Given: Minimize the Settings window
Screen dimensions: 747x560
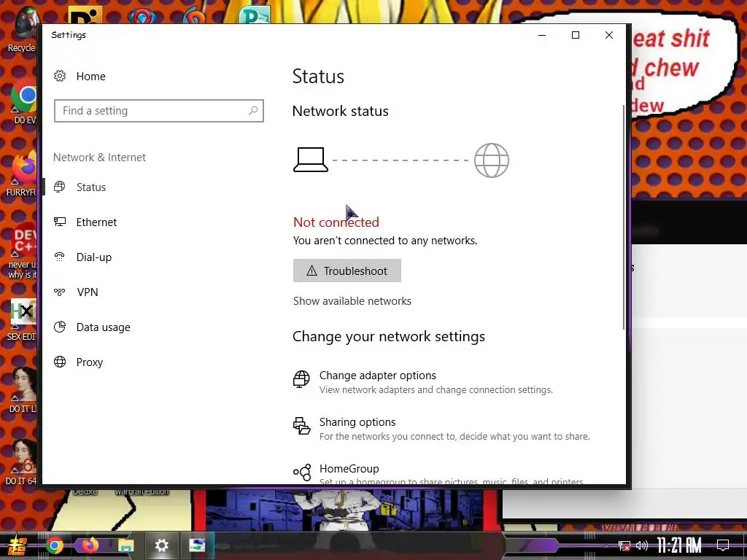Looking at the screenshot, I should click(542, 35).
